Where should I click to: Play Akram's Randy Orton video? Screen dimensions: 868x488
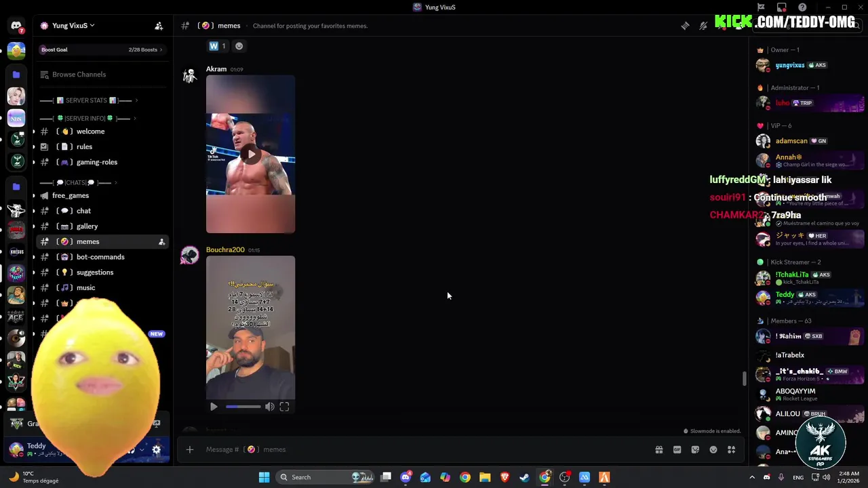[x=251, y=154]
